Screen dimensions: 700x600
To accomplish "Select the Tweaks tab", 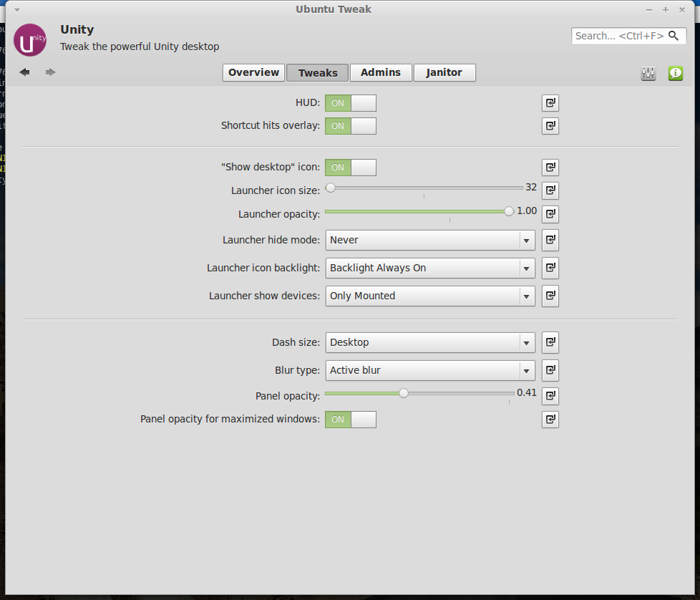I will [x=317, y=72].
